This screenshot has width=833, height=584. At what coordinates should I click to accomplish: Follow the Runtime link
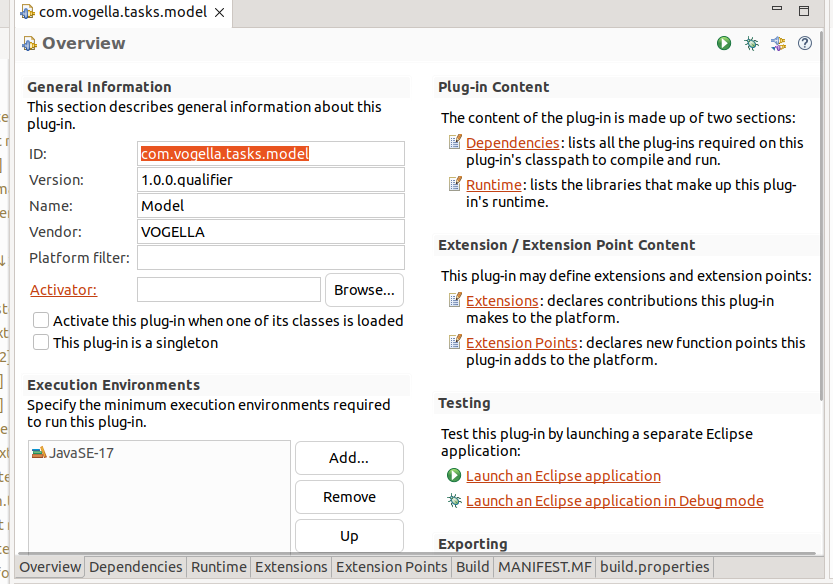click(494, 185)
